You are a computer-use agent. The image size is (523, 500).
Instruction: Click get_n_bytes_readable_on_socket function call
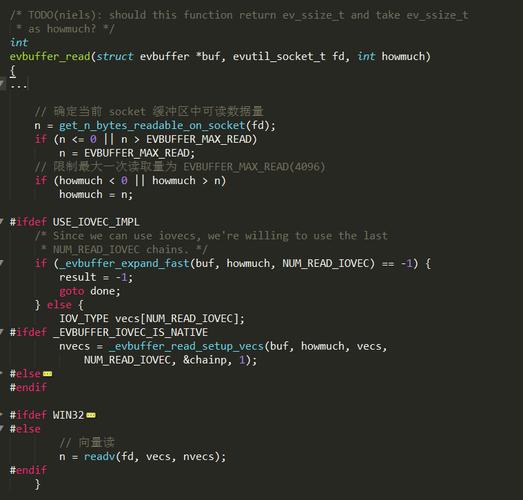click(152, 125)
